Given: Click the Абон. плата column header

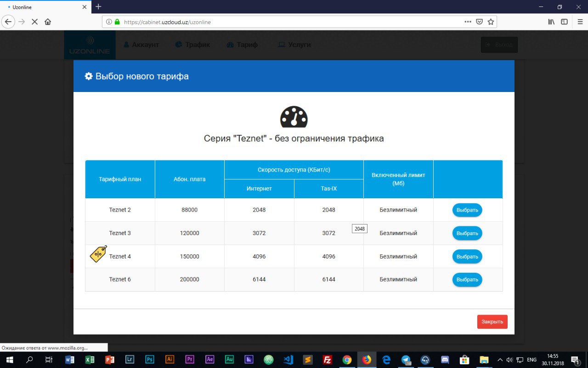Looking at the screenshot, I should pos(190,179).
